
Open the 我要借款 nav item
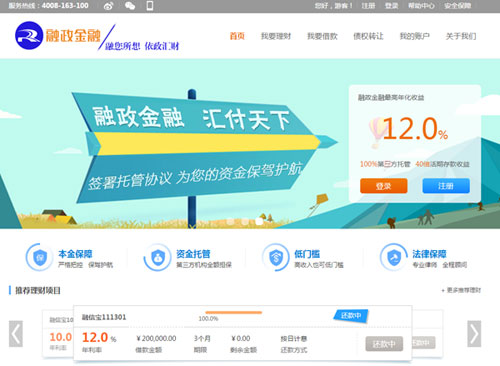(x=322, y=36)
